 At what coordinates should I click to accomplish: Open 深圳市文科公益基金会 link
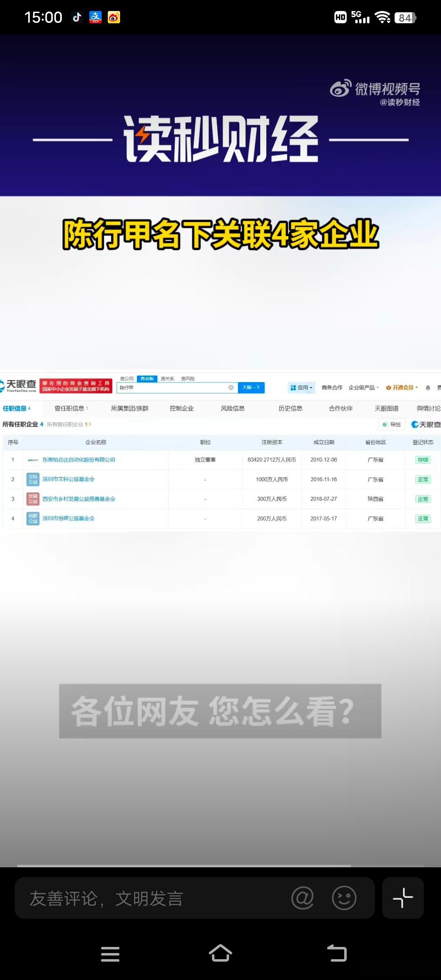(x=69, y=479)
